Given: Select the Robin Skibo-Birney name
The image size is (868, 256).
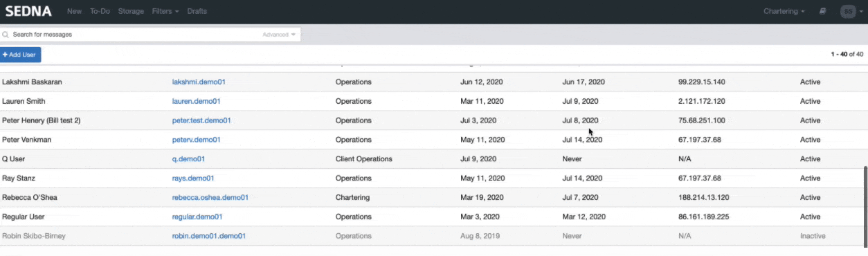Looking at the screenshot, I should point(34,237).
